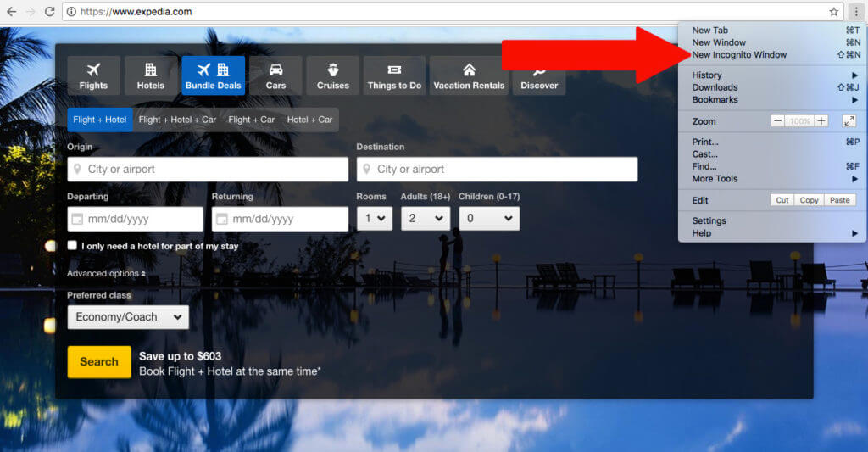Choose the Flight + Hotel option
Image resolution: width=868 pixels, height=452 pixels.
pos(100,120)
